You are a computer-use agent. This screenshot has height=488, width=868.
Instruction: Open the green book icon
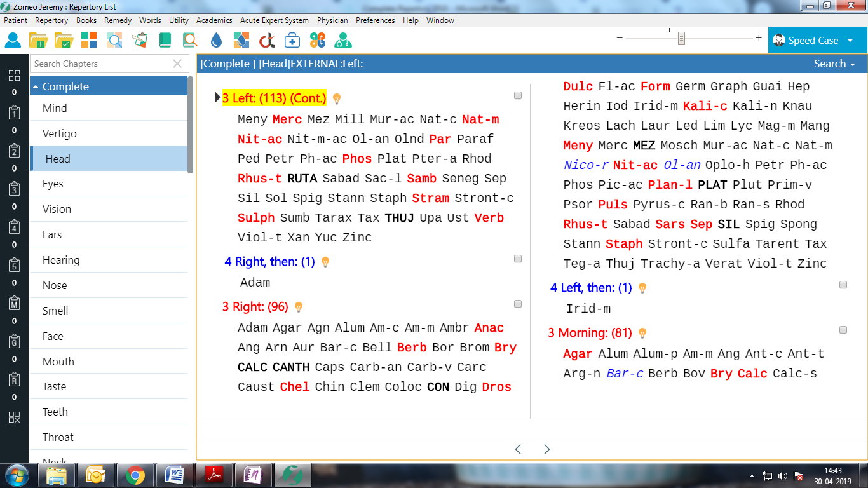(x=165, y=41)
